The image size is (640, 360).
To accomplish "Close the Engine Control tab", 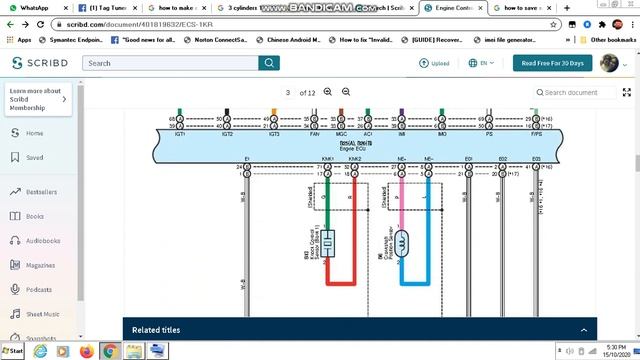I will (480, 8).
